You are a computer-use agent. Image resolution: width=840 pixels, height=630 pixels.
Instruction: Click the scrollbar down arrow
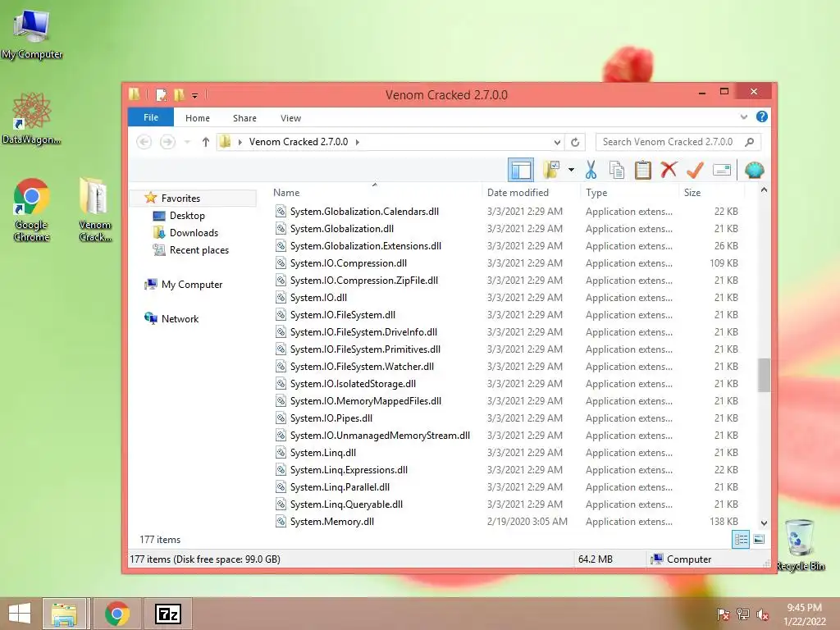pos(764,523)
